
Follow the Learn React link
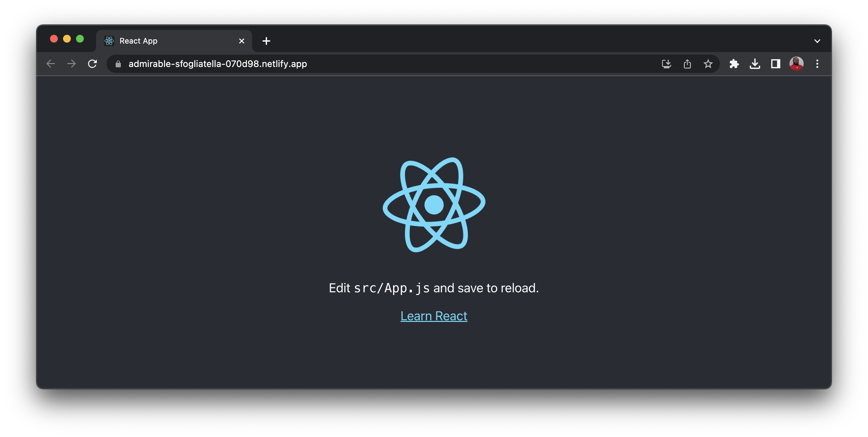[434, 316]
